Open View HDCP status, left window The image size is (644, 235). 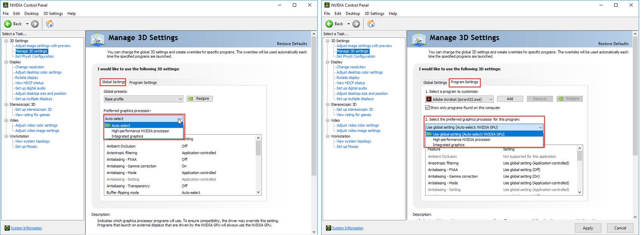coord(29,83)
